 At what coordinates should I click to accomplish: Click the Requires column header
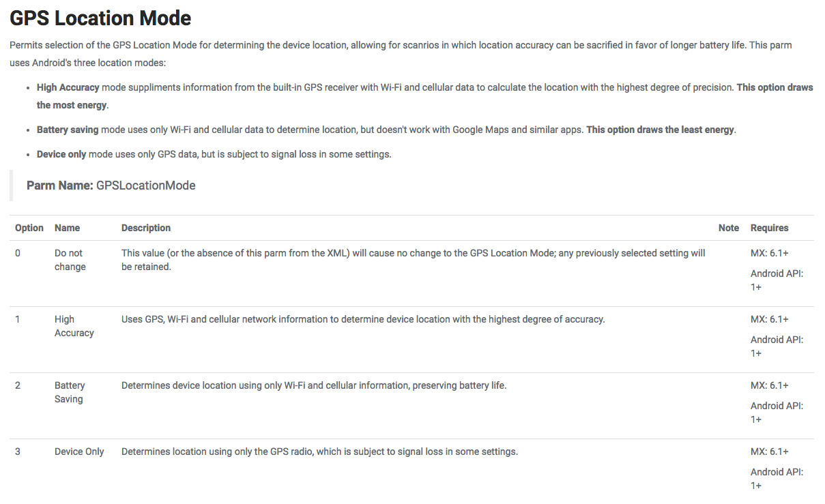tap(769, 228)
